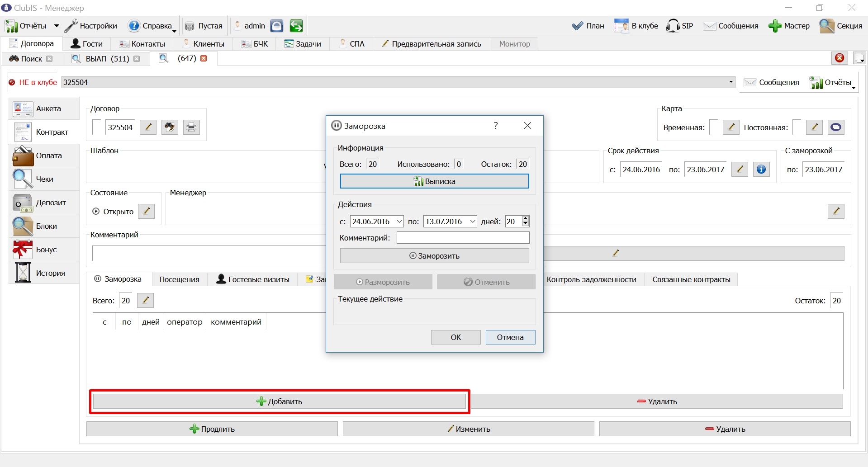Expand the 325504 contract selector dropdown
868x467 pixels.
click(x=731, y=82)
